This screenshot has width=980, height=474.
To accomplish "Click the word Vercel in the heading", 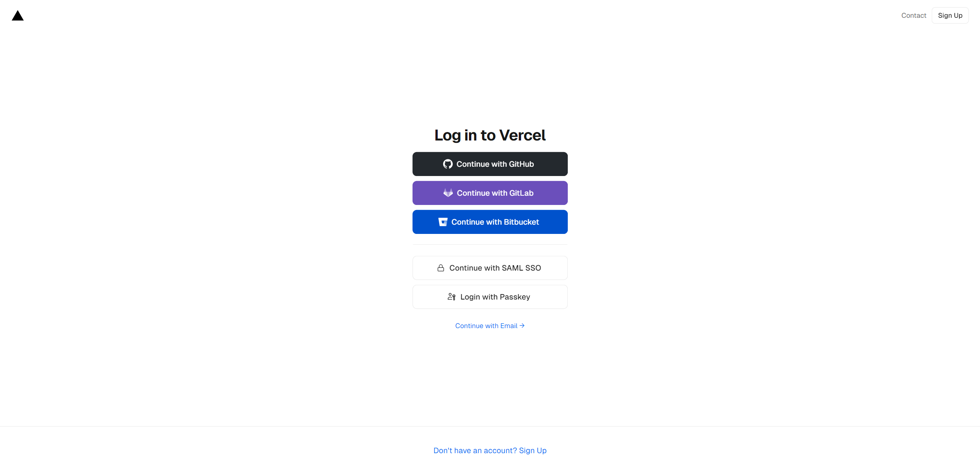I will (522, 135).
